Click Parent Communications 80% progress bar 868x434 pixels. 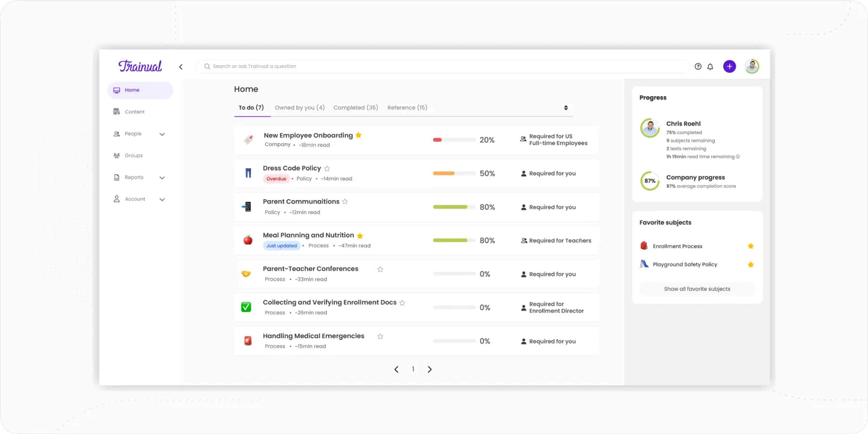pyautogui.click(x=454, y=207)
